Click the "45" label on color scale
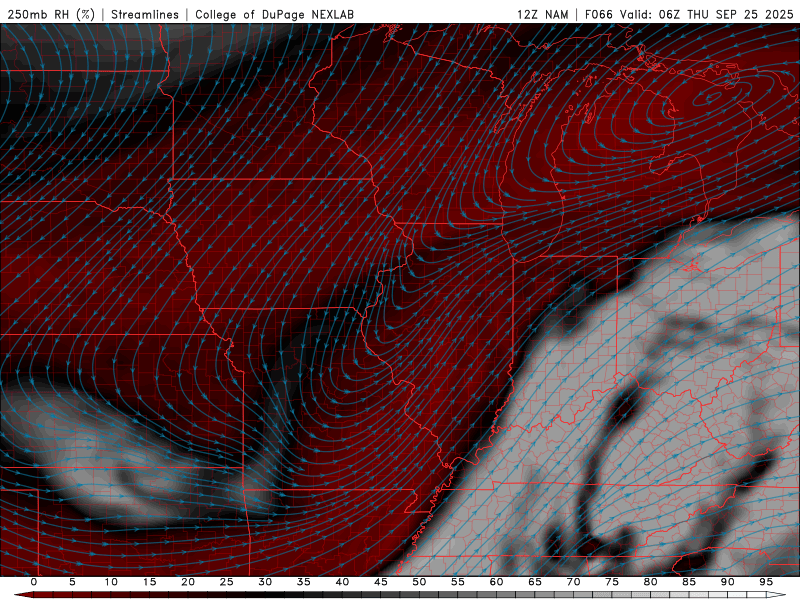800x600 pixels. click(x=381, y=582)
